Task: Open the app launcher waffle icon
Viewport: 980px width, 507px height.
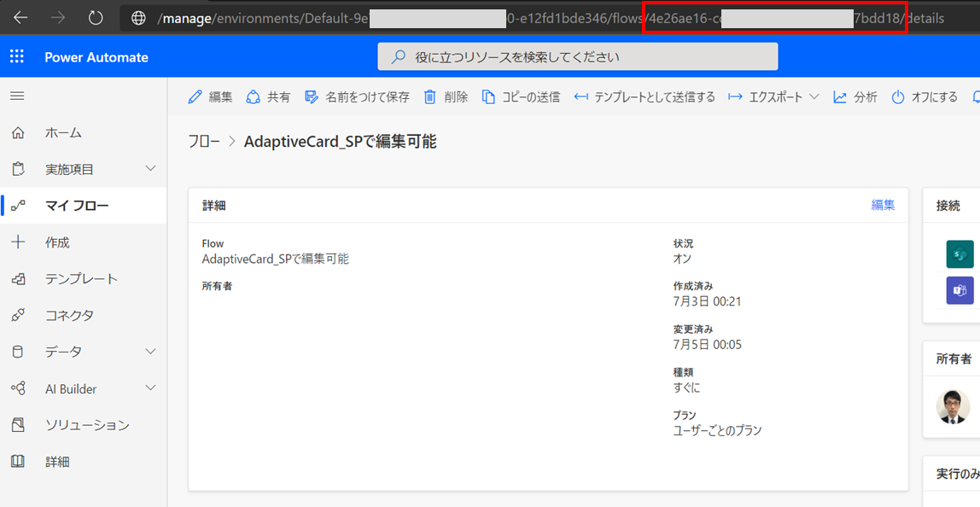Action: click(17, 57)
